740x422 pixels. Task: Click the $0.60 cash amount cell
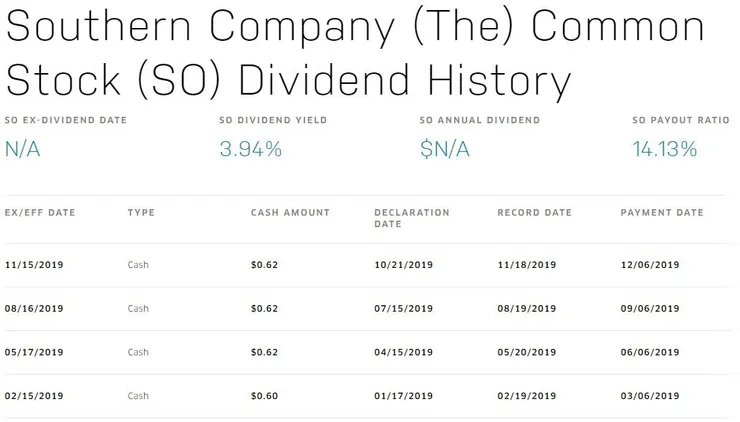[x=264, y=397]
